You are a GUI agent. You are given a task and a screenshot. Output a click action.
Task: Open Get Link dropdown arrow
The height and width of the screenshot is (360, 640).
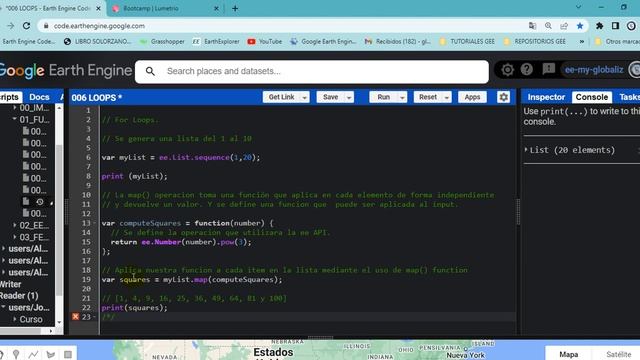pos(304,98)
